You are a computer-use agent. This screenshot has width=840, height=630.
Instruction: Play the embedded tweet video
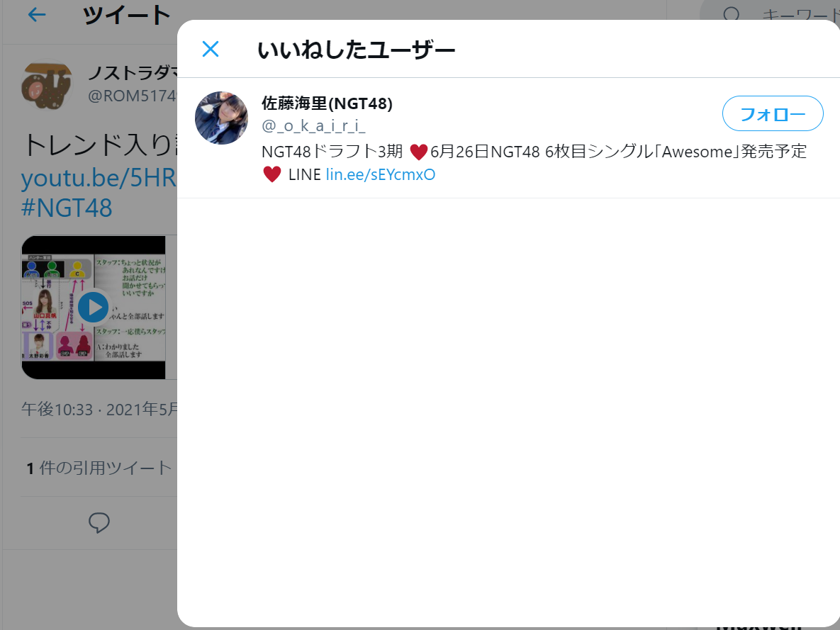93,307
